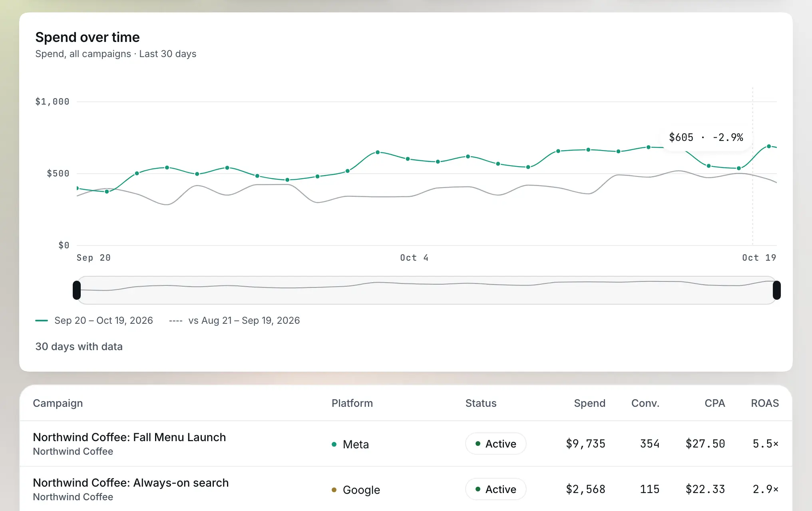The height and width of the screenshot is (511, 812).
Task: Click the $500 y-axis label
Action: pyautogui.click(x=58, y=174)
